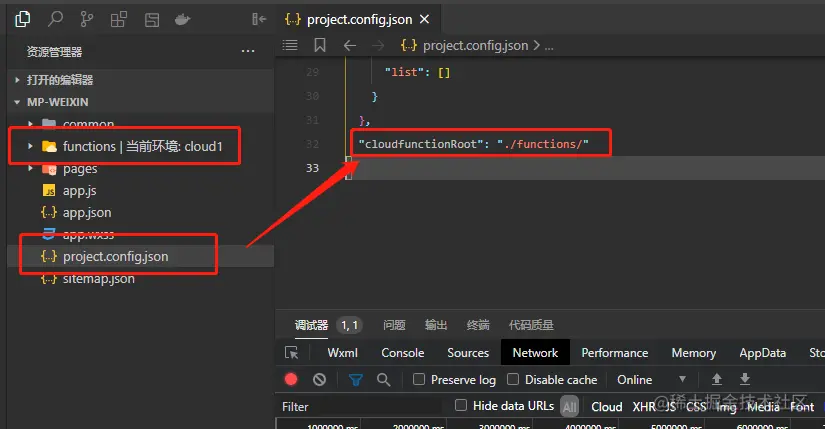Click the import HAR upload arrow
825x429 pixels.
pyautogui.click(x=717, y=379)
